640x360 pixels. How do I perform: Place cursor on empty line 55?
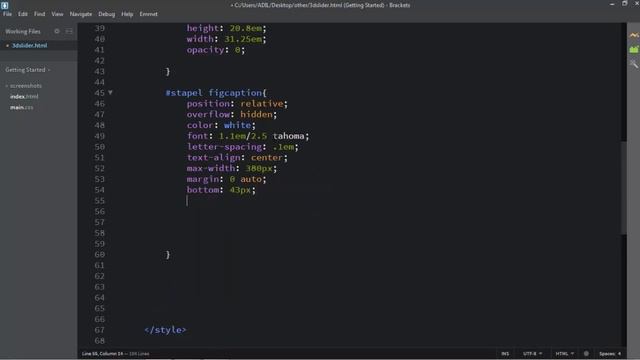tap(188, 201)
